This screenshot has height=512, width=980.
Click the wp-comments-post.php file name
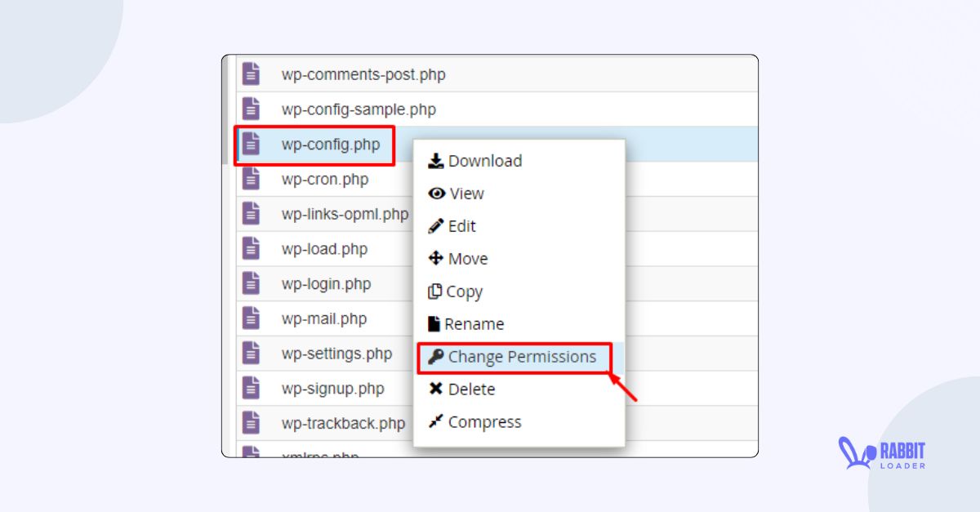(x=363, y=74)
